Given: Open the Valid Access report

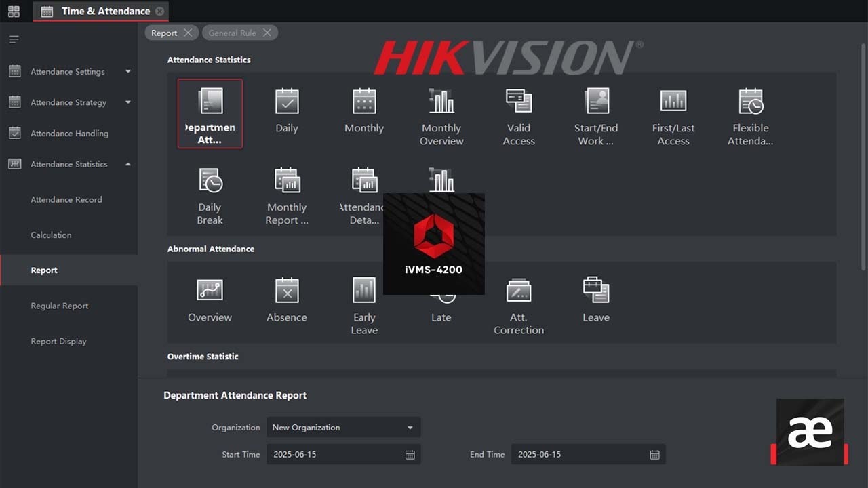Looking at the screenshot, I should coord(519,117).
